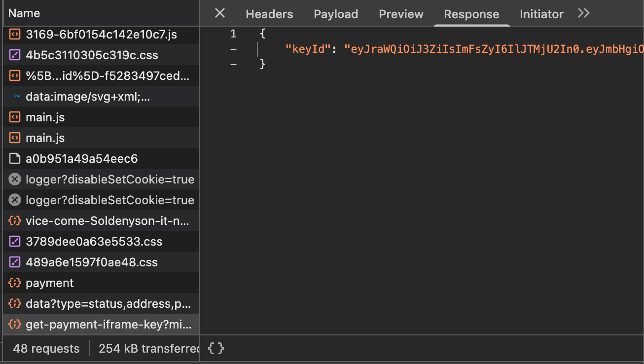The image size is (644, 364).
Task: Select the Response tab
Action: point(471,14)
